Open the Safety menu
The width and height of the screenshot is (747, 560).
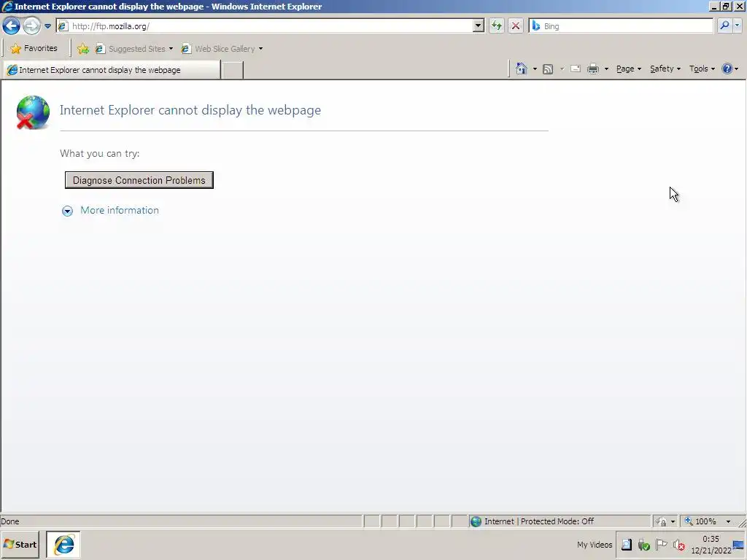[x=665, y=69]
